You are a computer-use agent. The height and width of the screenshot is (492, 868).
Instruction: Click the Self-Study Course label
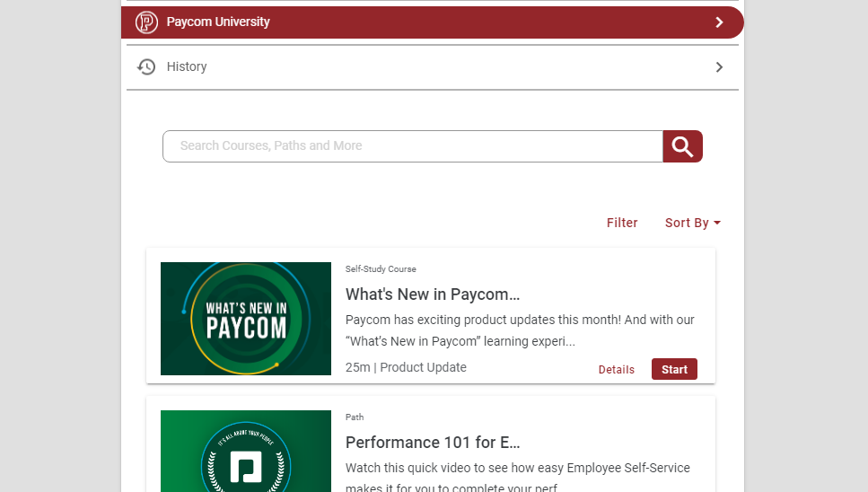coord(381,269)
